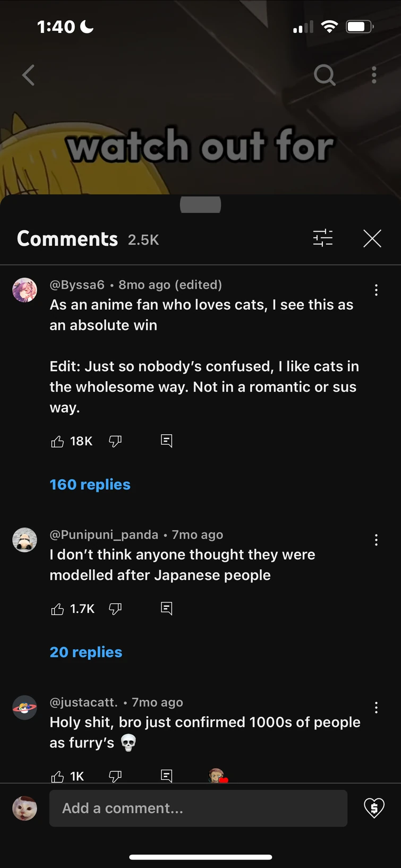View @justacatt.'s profile avatar
Viewport: 401px width, 868px height.
coord(24,708)
